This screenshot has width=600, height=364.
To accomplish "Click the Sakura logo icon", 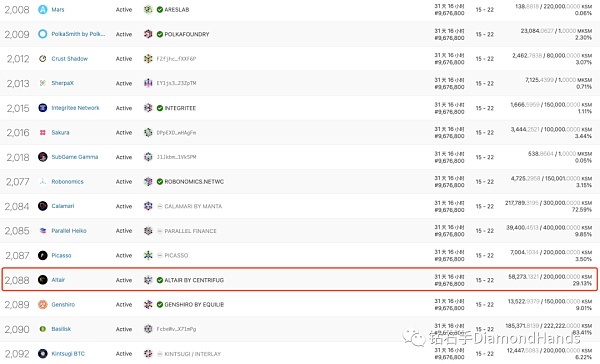I will (42, 132).
